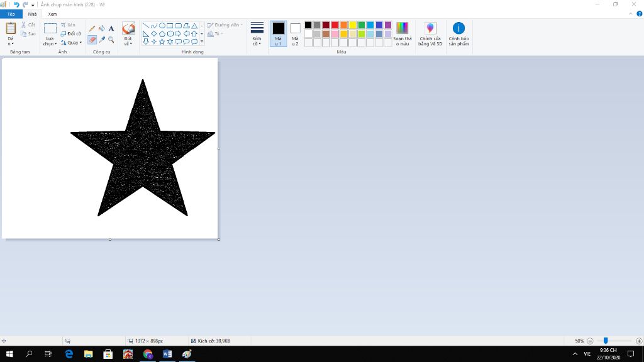The height and width of the screenshot is (362, 644).
Task: Activate Màu 2 color selector
Action: tap(295, 34)
